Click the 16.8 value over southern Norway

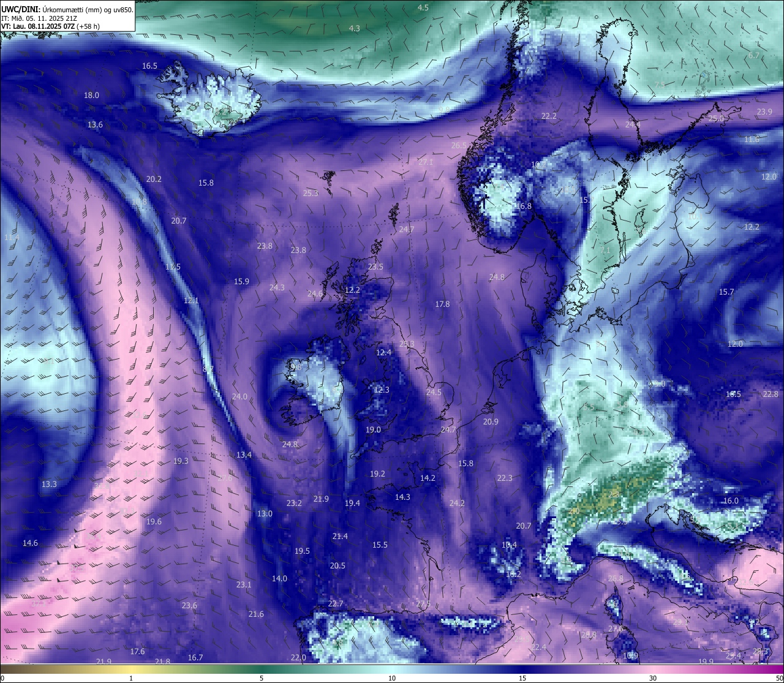(524, 206)
